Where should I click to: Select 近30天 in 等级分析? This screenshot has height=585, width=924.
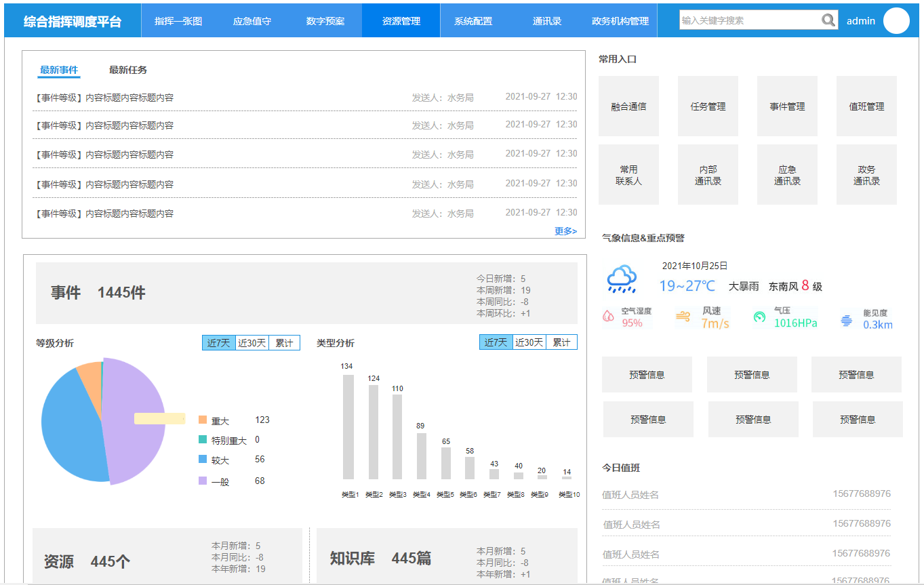(252, 342)
